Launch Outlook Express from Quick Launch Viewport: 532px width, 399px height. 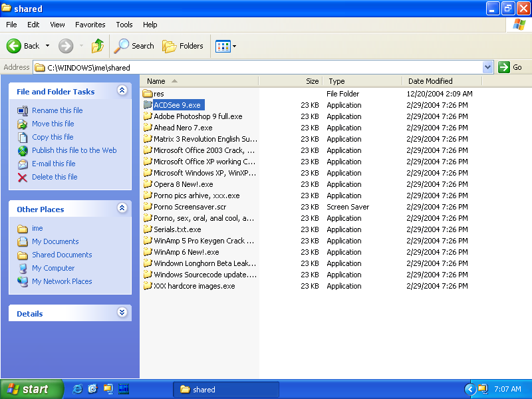(92, 389)
